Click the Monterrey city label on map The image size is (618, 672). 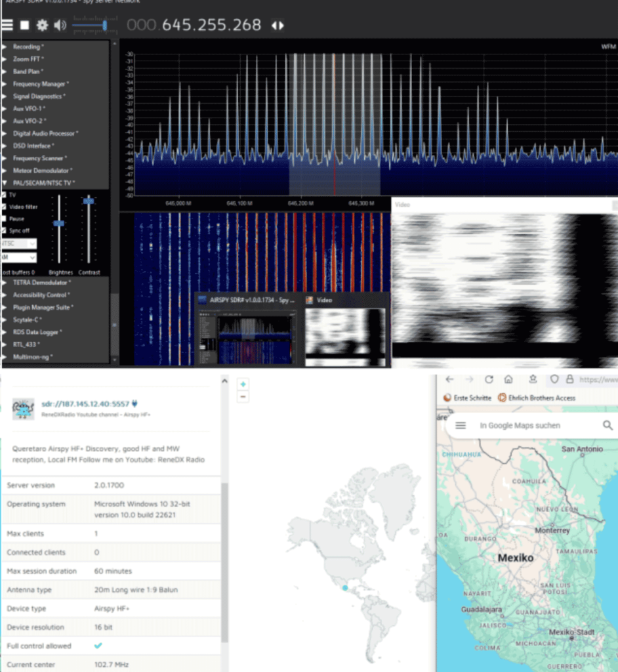(x=552, y=530)
